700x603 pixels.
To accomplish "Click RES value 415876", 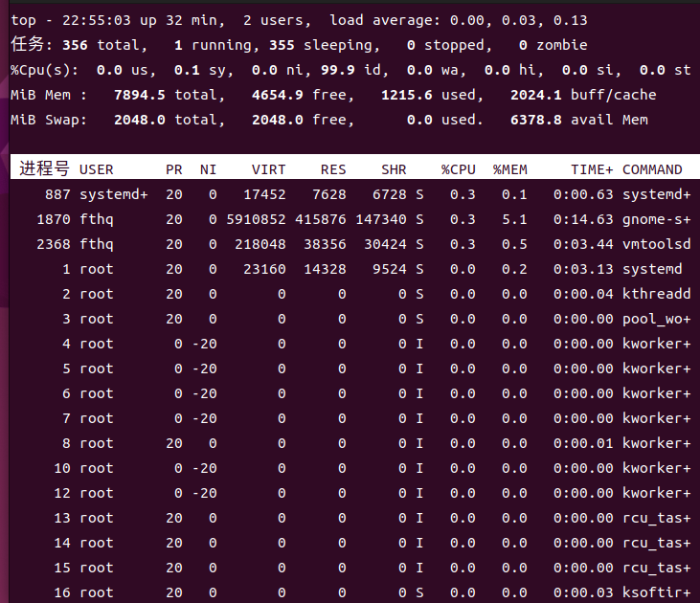I will coord(321,219).
